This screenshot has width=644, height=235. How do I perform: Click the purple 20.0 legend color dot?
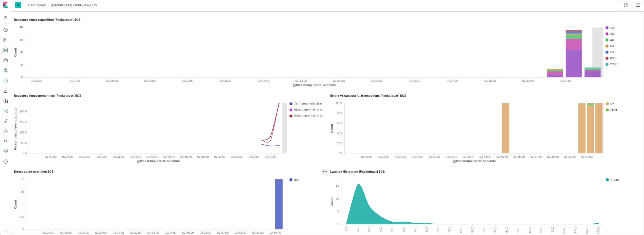[x=607, y=28]
